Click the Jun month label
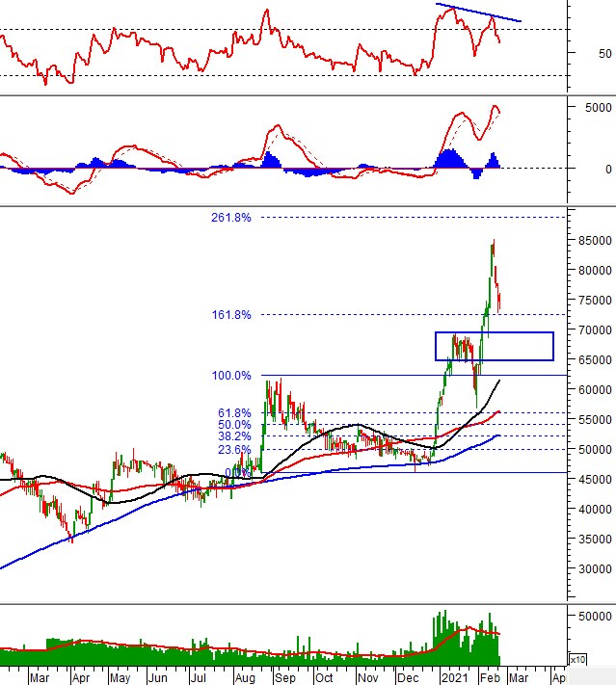 coord(157,678)
